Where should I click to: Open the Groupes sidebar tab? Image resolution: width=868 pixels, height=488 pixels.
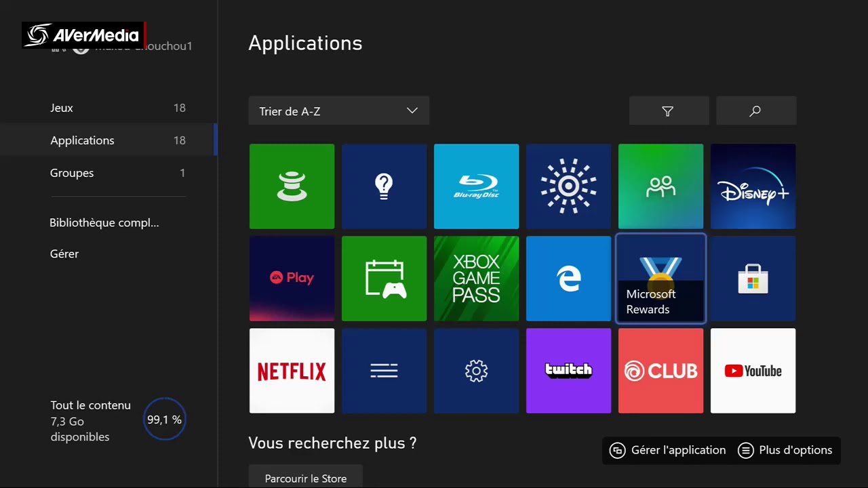pyautogui.click(x=108, y=173)
